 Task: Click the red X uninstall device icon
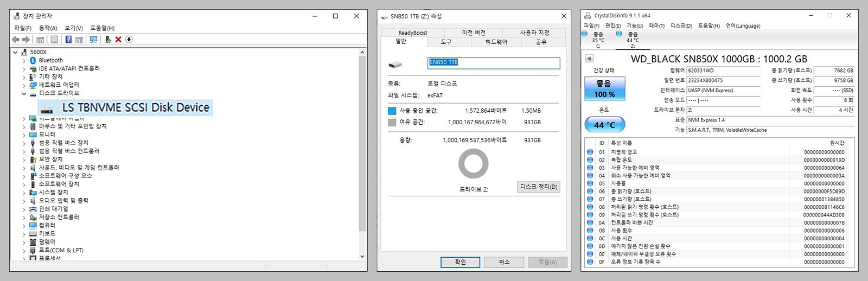click(x=118, y=40)
